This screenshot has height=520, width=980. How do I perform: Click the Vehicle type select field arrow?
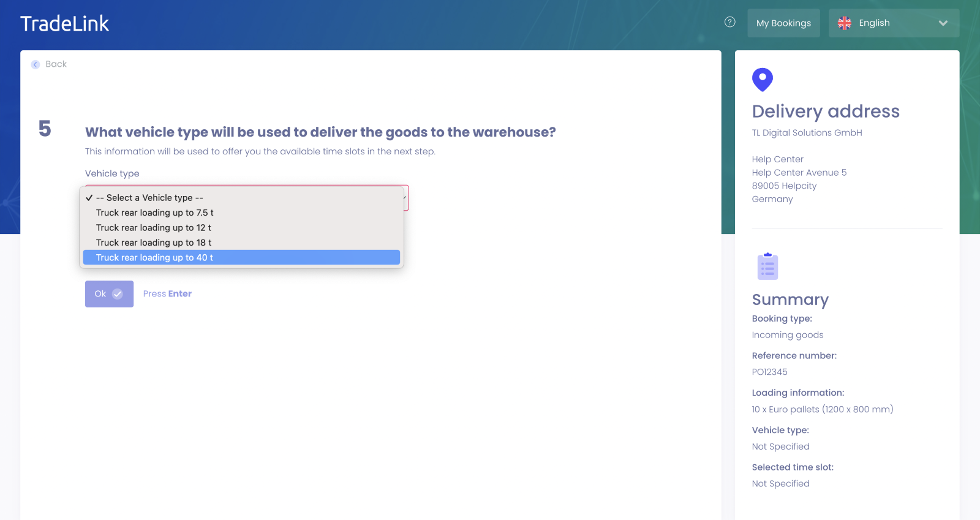coord(405,197)
